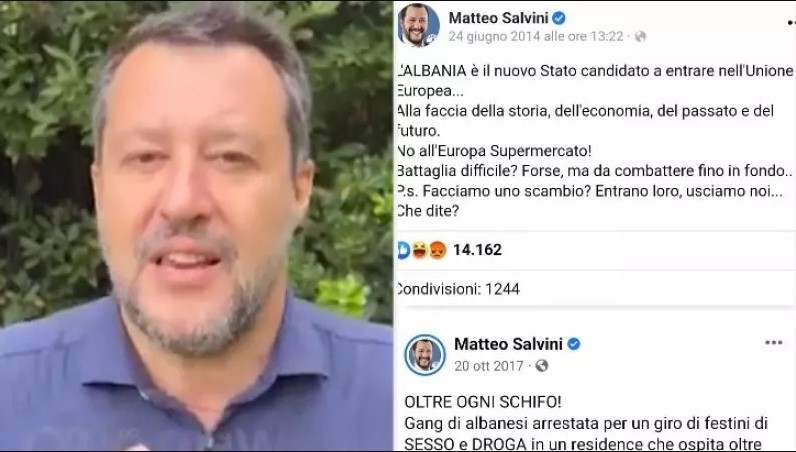Click the laughing Haha reaction icon
This screenshot has width=796, height=452.
point(419,250)
